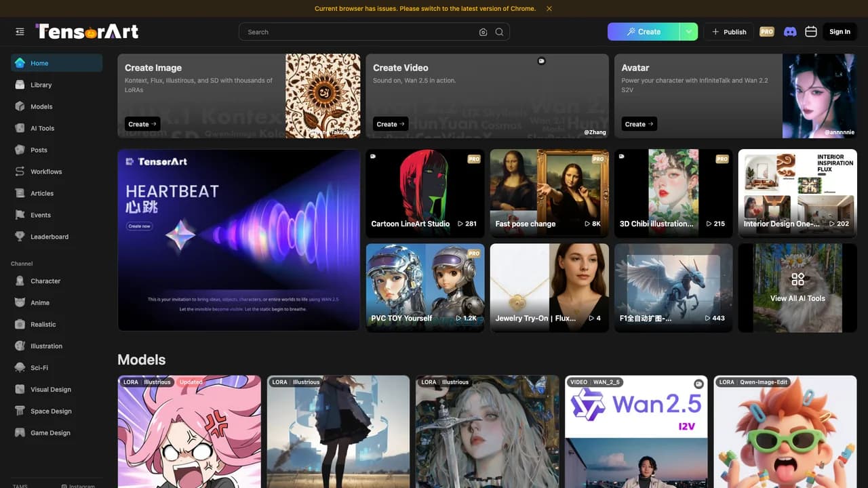Click Create on the Create Video card
Screen dimensions: 868x488
[x=391, y=124]
